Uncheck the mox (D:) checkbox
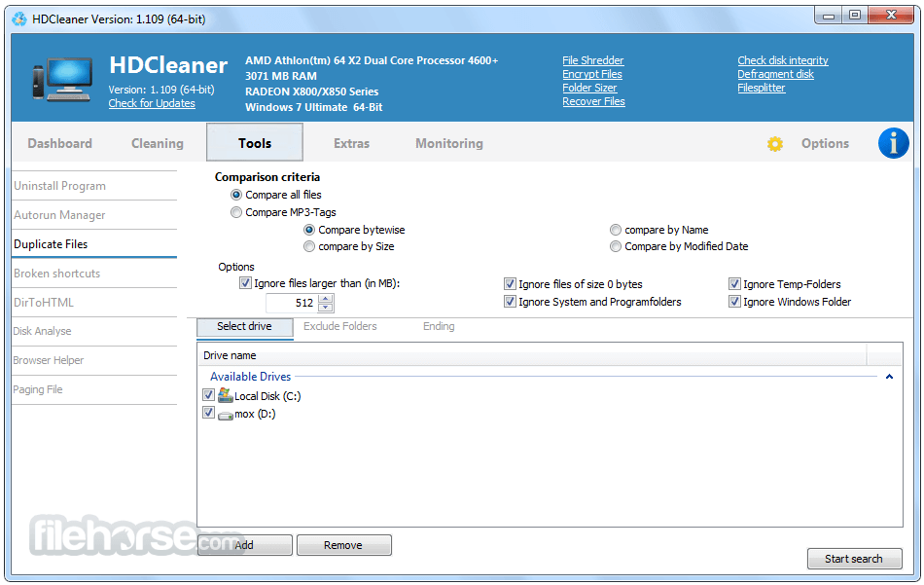This screenshot has width=924, height=585. pyautogui.click(x=208, y=413)
